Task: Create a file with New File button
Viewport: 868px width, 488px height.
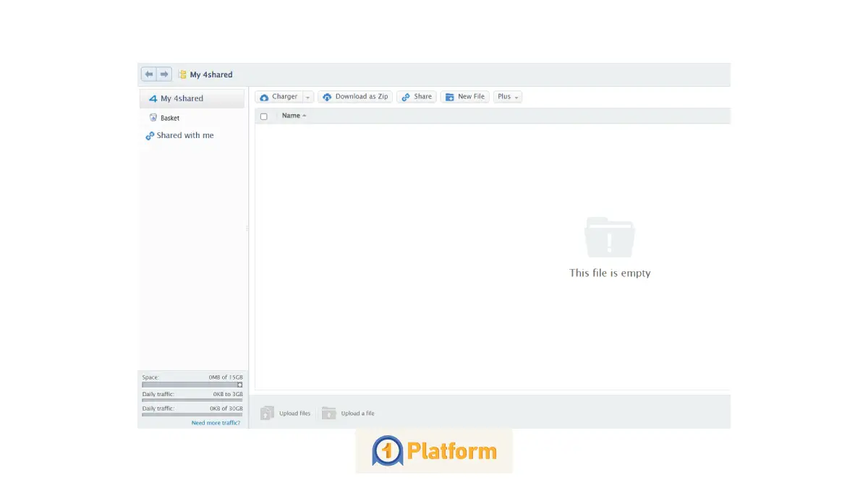Action: tap(465, 97)
